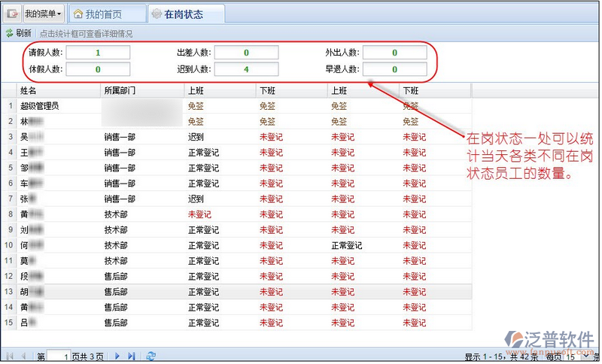Select row number 10 cell
This screenshot has height=364, width=602.
pos(9,245)
